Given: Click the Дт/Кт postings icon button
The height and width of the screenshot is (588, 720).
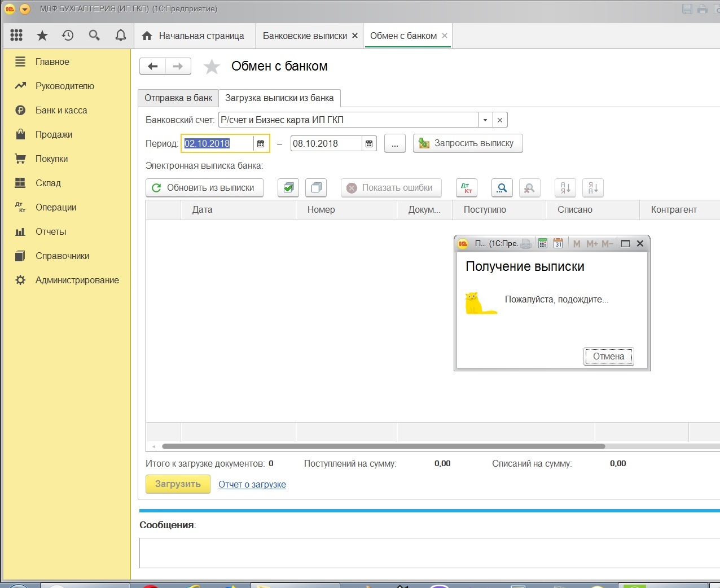Looking at the screenshot, I should 466,188.
